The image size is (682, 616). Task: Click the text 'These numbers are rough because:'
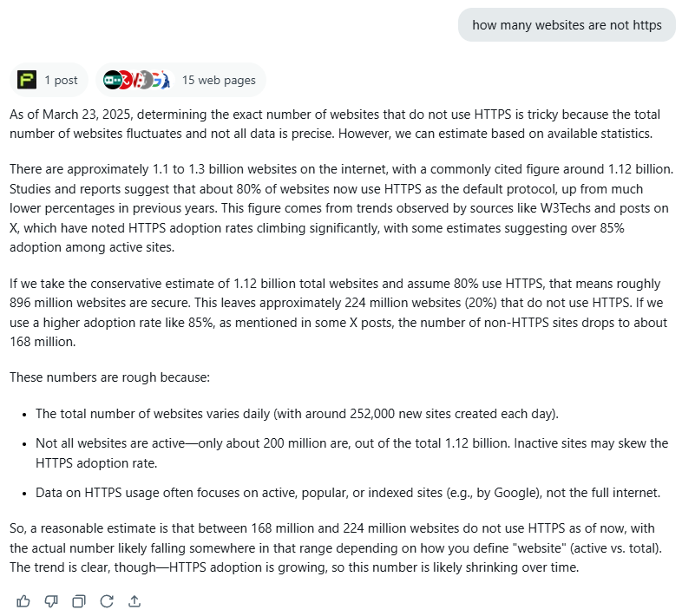coord(109,377)
